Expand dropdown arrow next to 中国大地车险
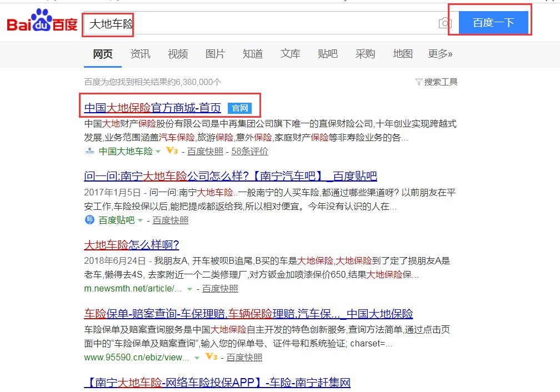Screen dimensions: 560x392 pyautogui.click(x=158, y=152)
